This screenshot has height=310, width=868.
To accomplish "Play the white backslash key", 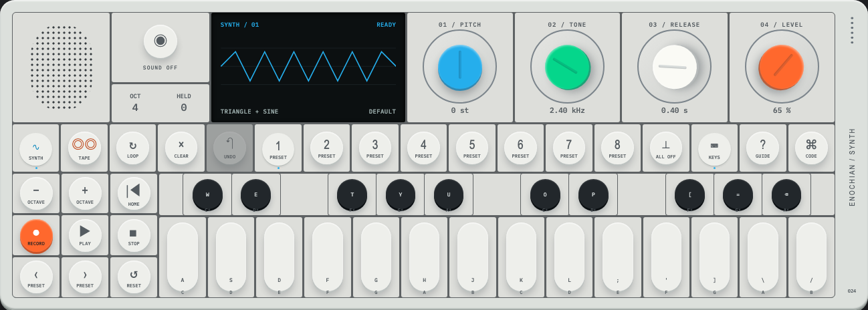I will pos(763,257).
